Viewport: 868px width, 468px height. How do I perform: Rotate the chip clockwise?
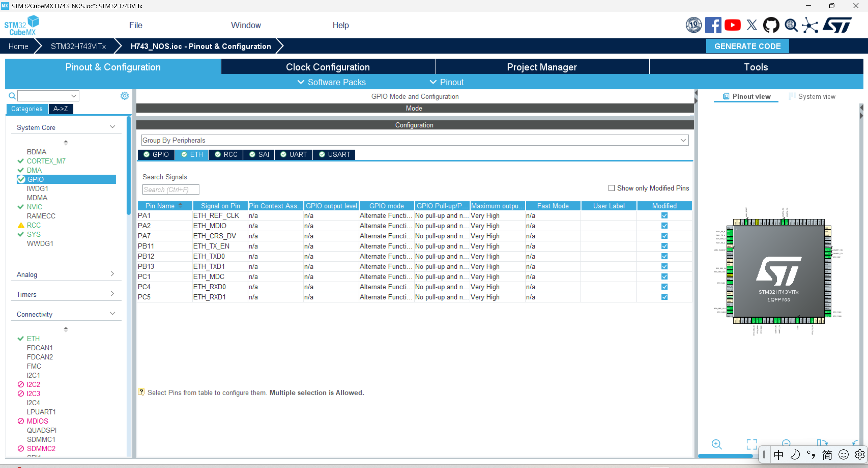822,443
